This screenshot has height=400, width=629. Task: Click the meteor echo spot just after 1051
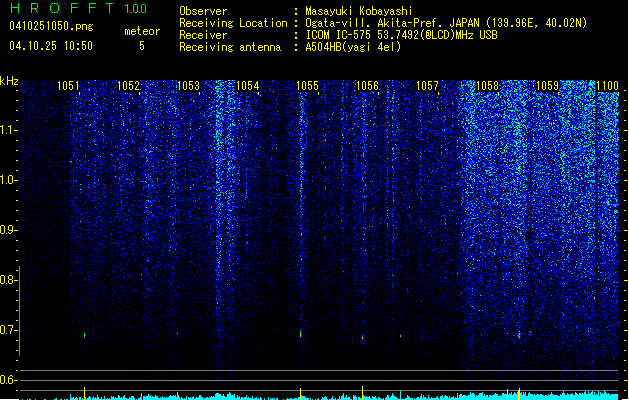[84, 335]
